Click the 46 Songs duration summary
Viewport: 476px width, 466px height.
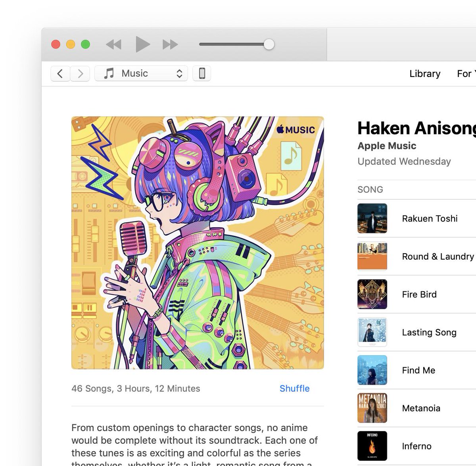(136, 389)
